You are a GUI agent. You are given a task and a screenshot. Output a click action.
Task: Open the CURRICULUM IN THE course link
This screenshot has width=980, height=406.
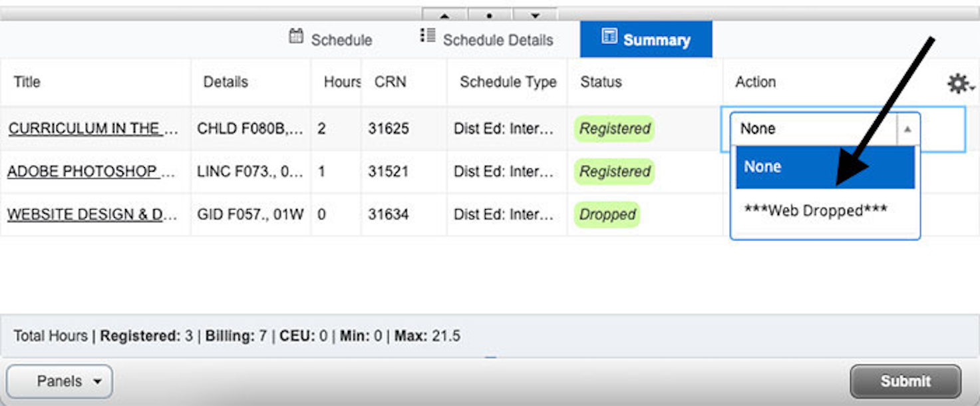93,128
